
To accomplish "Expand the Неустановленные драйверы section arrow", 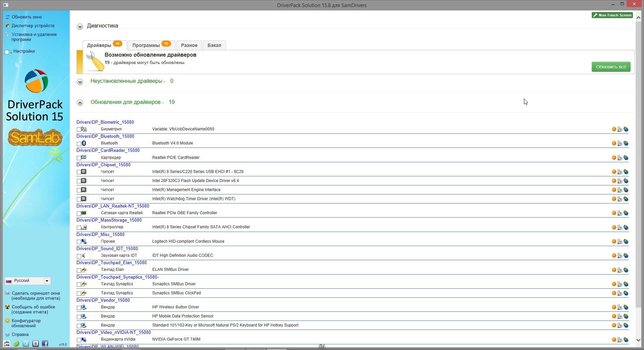I will tap(80, 82).
